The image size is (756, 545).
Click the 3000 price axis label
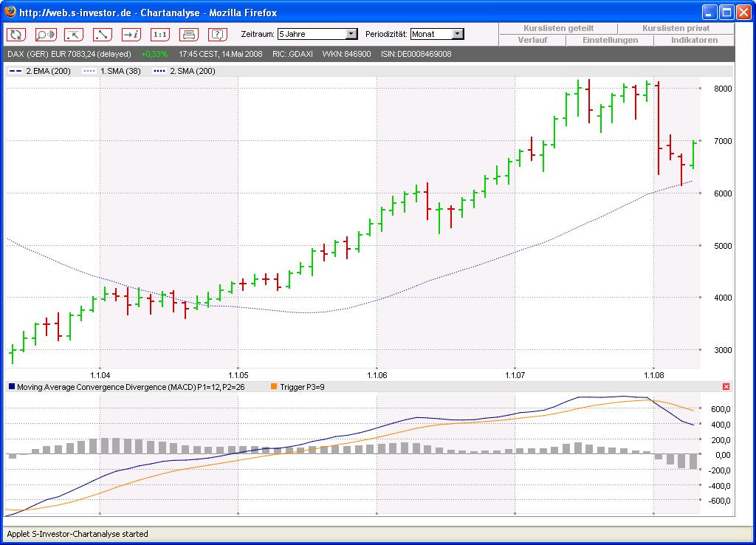point(723,350)
